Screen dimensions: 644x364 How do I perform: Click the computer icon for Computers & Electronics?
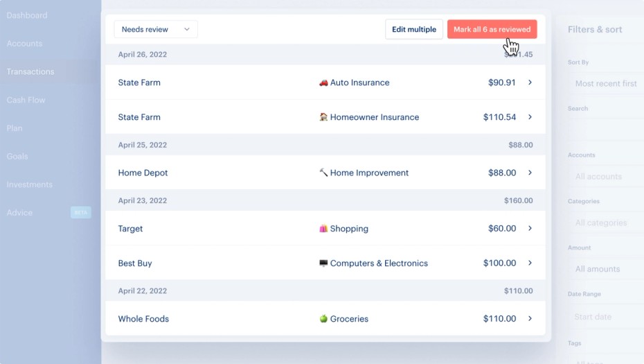click(323, 263)
